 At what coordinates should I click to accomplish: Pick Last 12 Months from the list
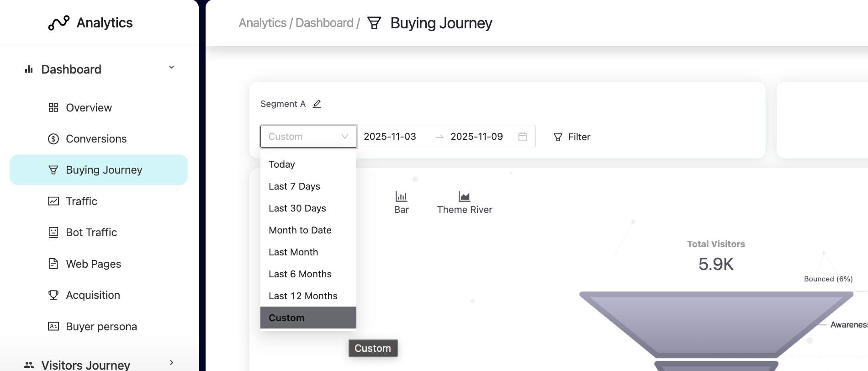coord(303,296)
